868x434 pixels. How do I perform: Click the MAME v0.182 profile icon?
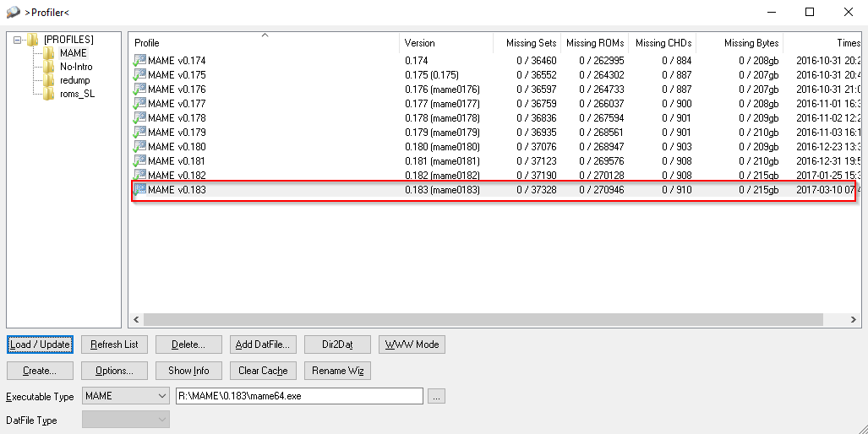click(x=139, y=175)
